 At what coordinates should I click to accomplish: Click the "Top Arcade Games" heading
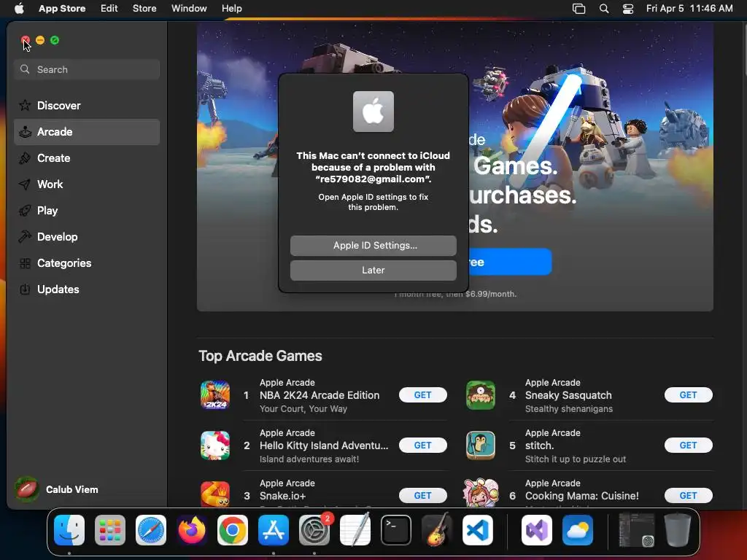click(260, 356)
